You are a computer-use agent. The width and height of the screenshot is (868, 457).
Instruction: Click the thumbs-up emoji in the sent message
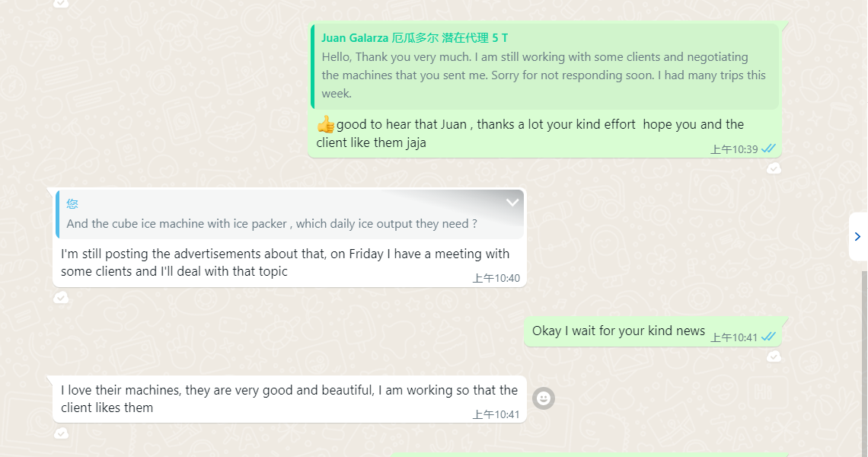pyautogui.click(x=326, y=124)
